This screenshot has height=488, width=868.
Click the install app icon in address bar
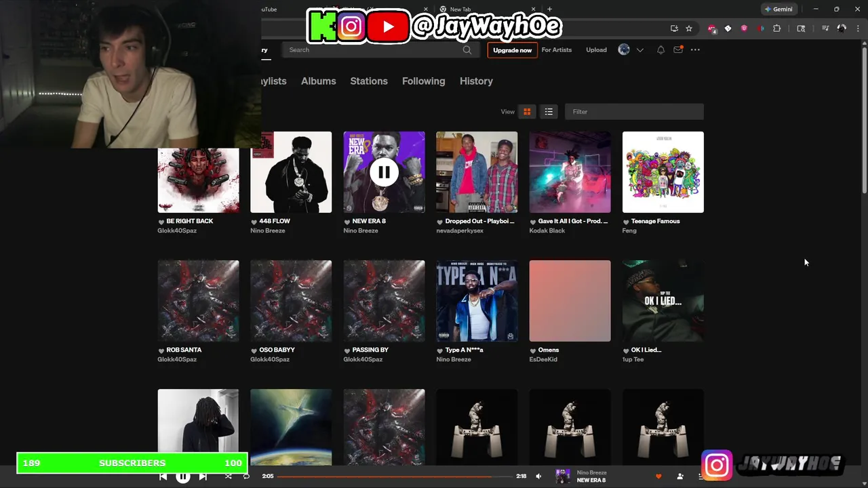click(x=674, y=28)
